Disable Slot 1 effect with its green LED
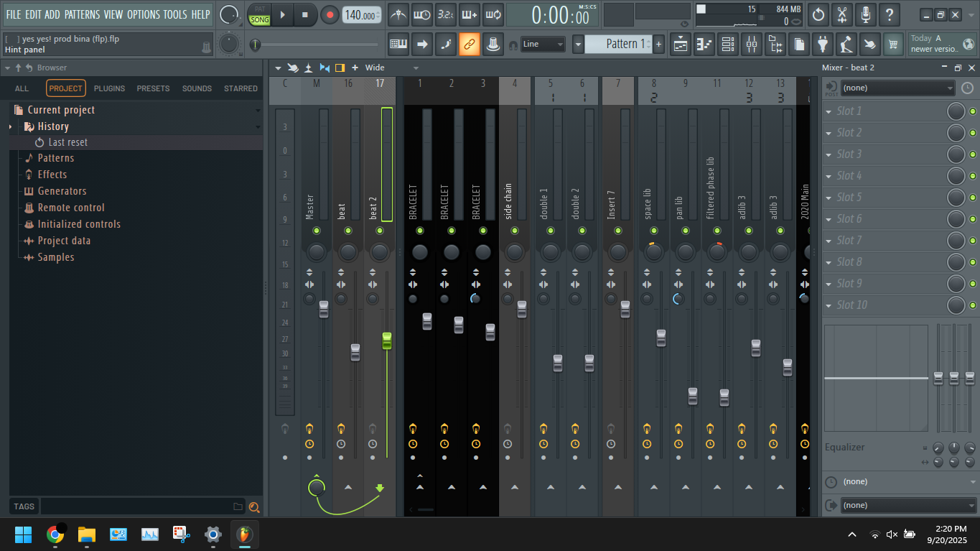This screenshot has width=980, height=551. 973,111
